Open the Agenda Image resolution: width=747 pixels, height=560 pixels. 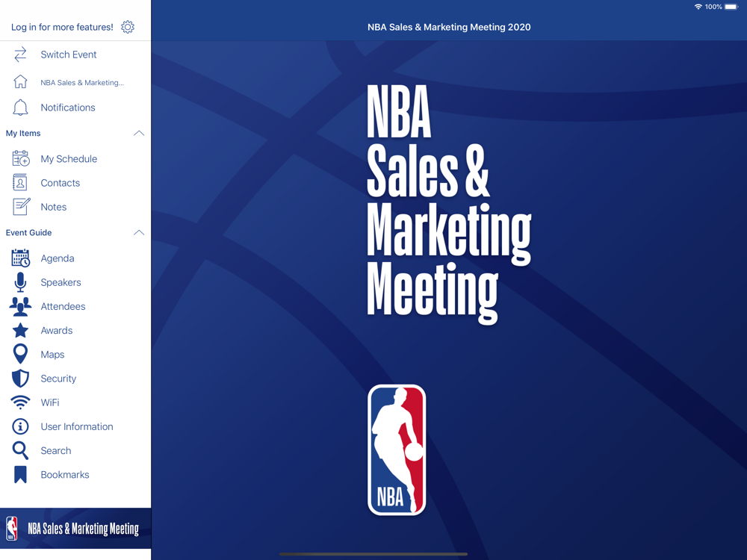[x=58, y=258]
